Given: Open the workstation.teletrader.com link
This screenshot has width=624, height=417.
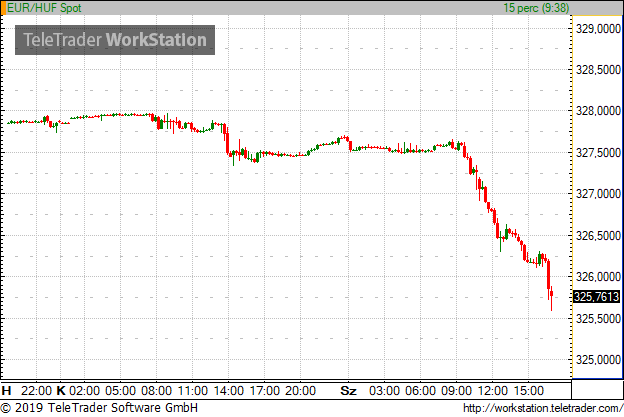Looking at the screenshot, I should [x=543, y=408].
